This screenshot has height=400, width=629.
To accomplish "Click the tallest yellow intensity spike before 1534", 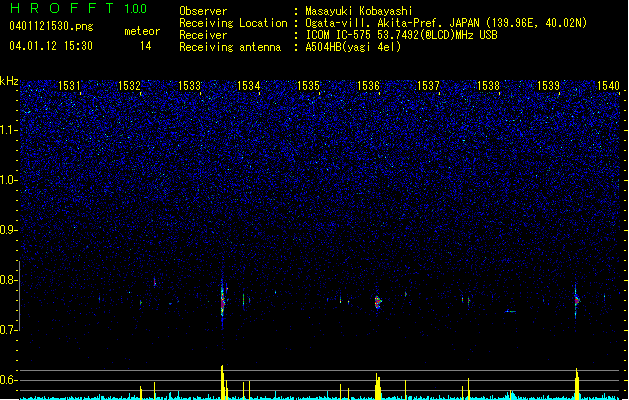I will (222, 382).
